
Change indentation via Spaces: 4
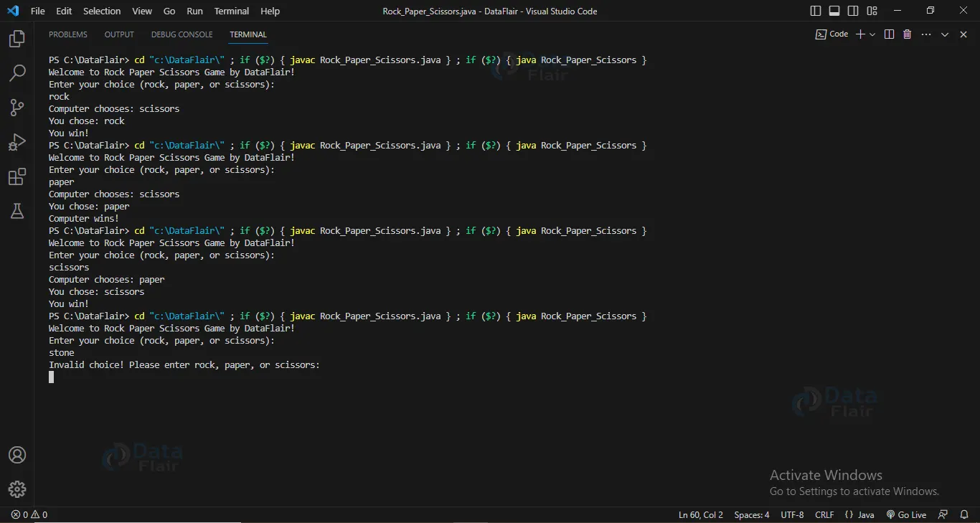point(752,514)
